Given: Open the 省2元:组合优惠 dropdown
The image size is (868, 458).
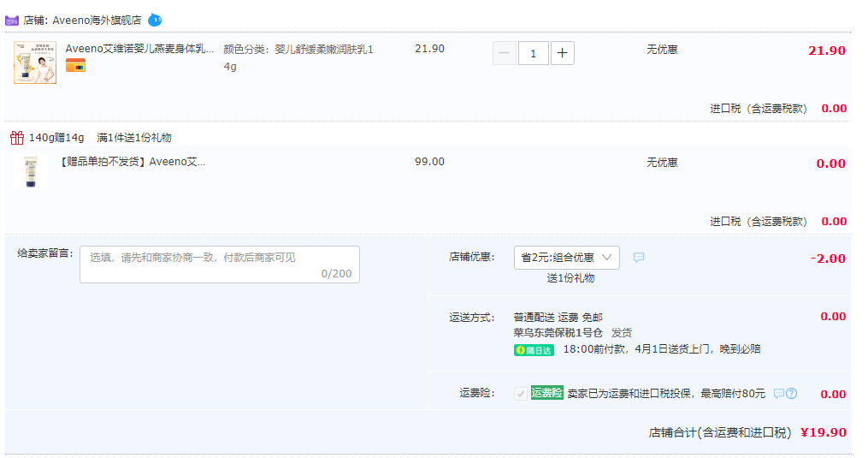Looking at the screenshot, I should (x=566, y=258).
